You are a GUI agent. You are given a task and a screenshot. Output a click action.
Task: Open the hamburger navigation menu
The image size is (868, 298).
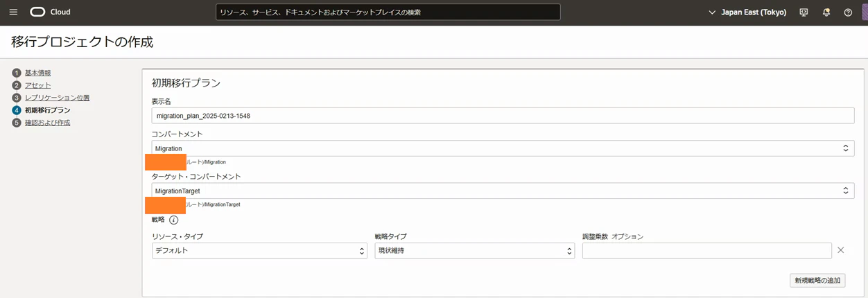(x=13, y=12)
